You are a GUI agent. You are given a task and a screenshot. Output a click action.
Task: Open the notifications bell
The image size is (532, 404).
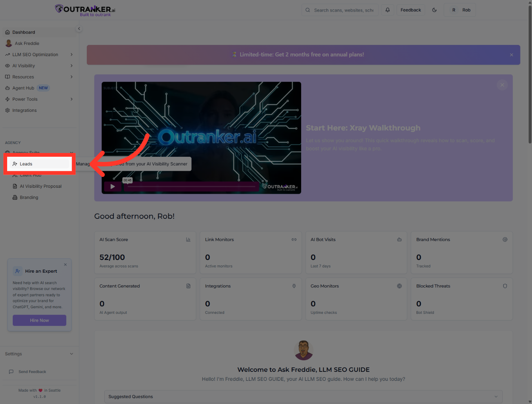pyautogui.click(x=388, y=10)
